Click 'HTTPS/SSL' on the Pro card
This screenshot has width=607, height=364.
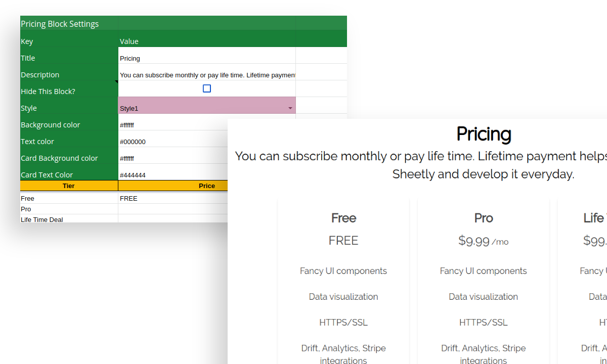pyautogui.click(x=484, y=323)
